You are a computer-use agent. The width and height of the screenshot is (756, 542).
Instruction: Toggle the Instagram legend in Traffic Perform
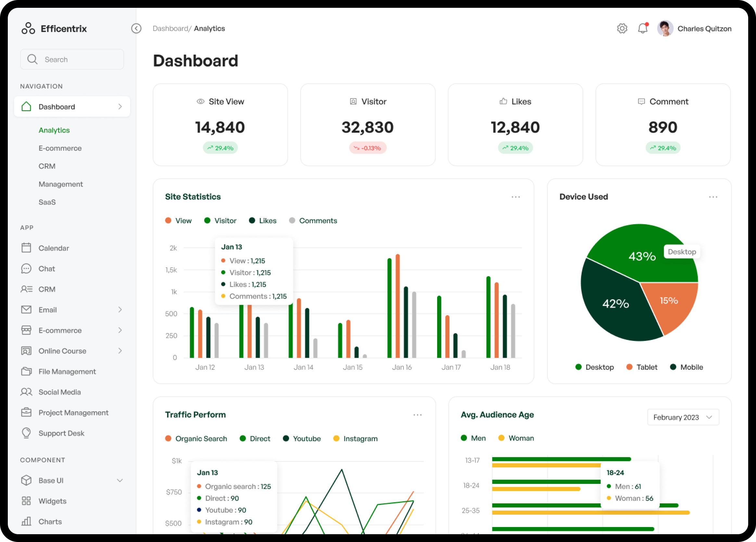click(x=355, y=439)
